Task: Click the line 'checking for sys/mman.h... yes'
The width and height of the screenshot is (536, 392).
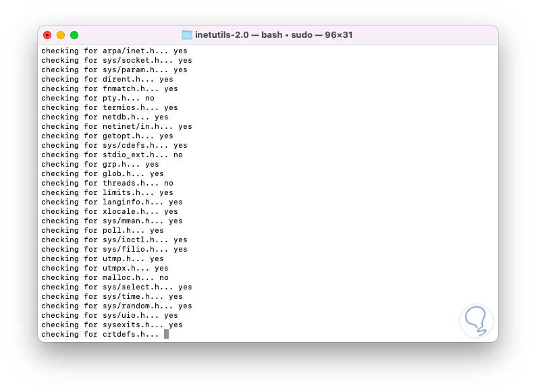Action: (112, 221)
